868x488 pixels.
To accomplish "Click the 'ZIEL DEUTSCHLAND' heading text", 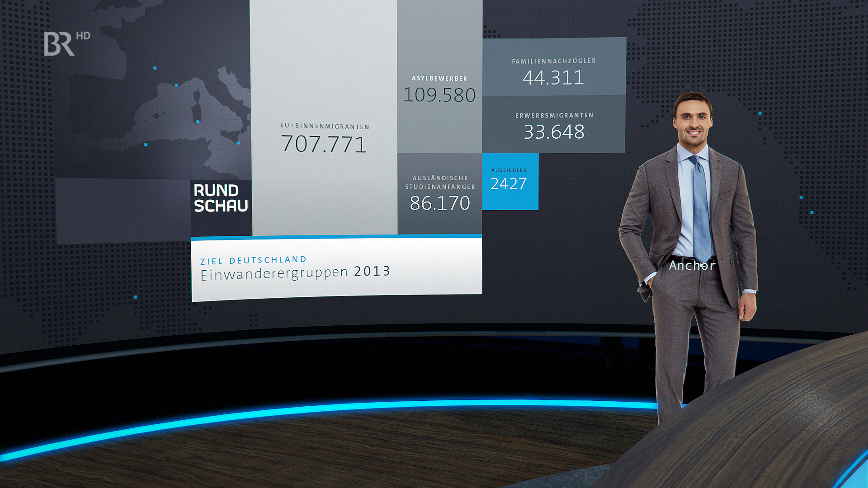I will 254,260.
